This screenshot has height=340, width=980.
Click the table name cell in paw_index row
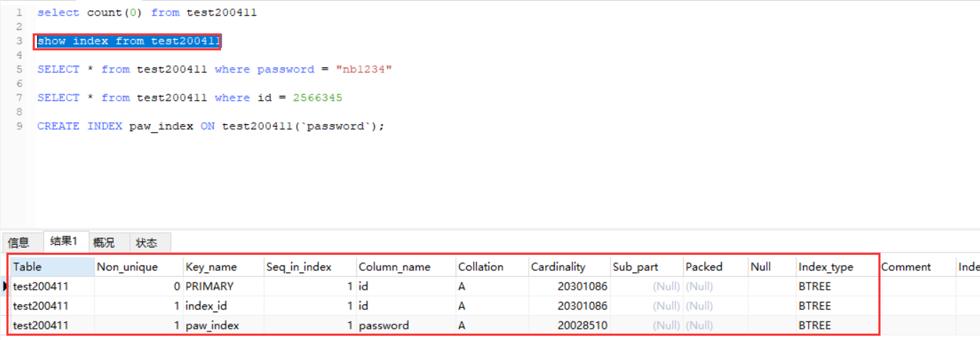52,325
